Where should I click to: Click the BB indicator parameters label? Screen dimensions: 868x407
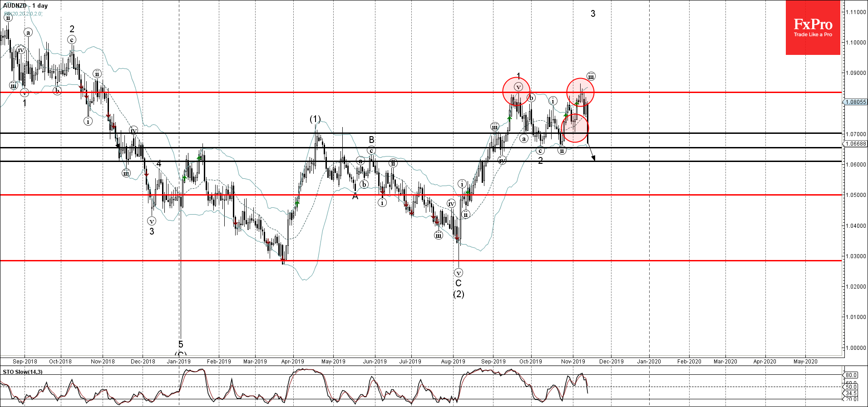tap(24, 14)
